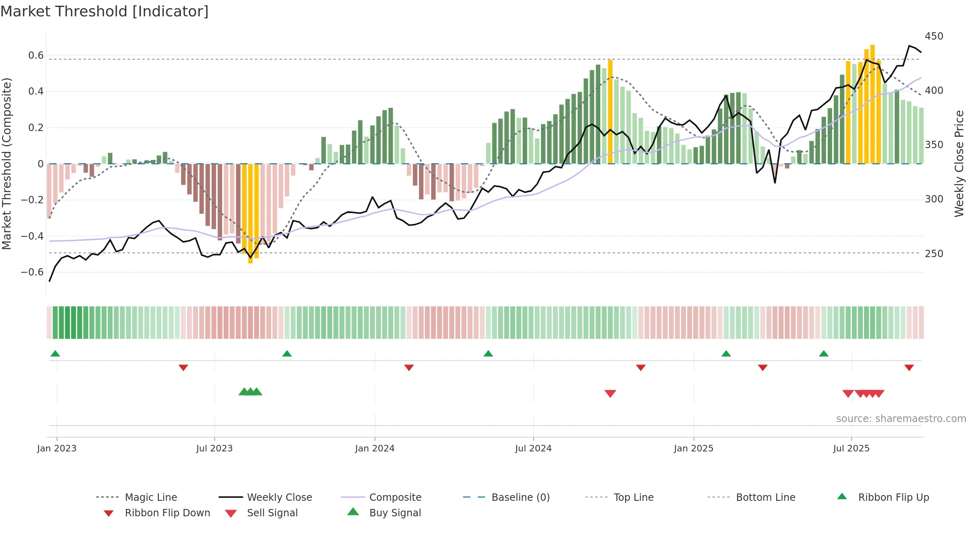
Task: Click the Jan 2025 x-axis label
Action: point(694,448)
